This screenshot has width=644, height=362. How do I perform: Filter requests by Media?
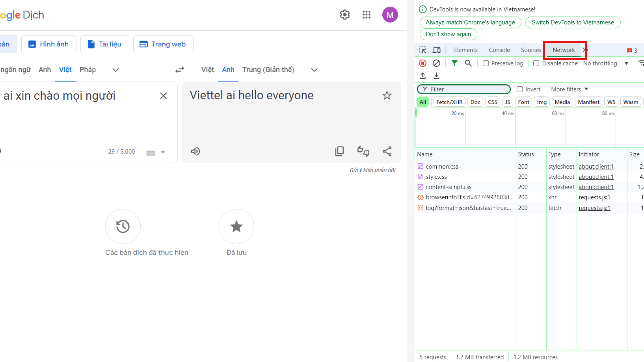tap(562, 102)
